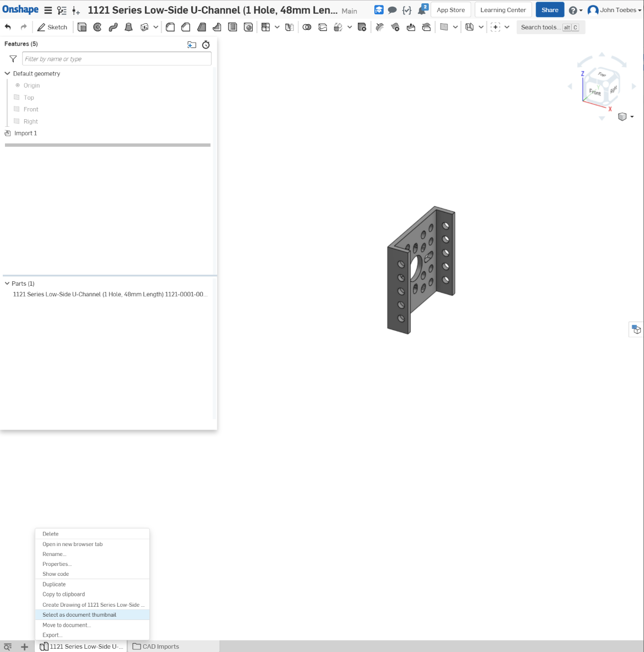Choose Export... in the context menu
The image size is (644, 652).
coord(92,635)
